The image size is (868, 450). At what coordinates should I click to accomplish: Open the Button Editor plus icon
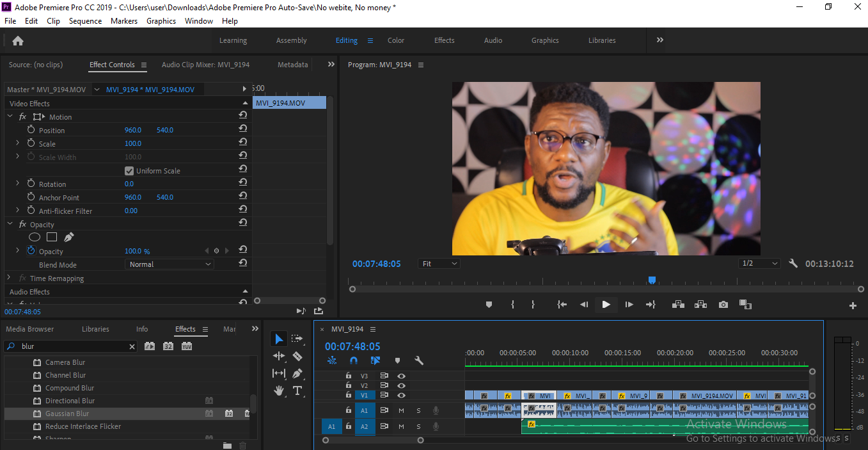(x=853, y=306)
